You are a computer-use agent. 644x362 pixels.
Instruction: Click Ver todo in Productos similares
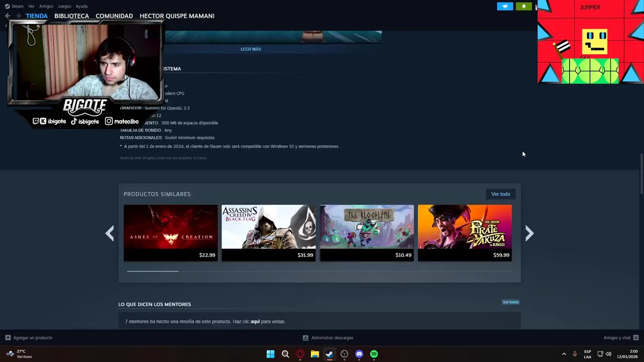[501, 194]
